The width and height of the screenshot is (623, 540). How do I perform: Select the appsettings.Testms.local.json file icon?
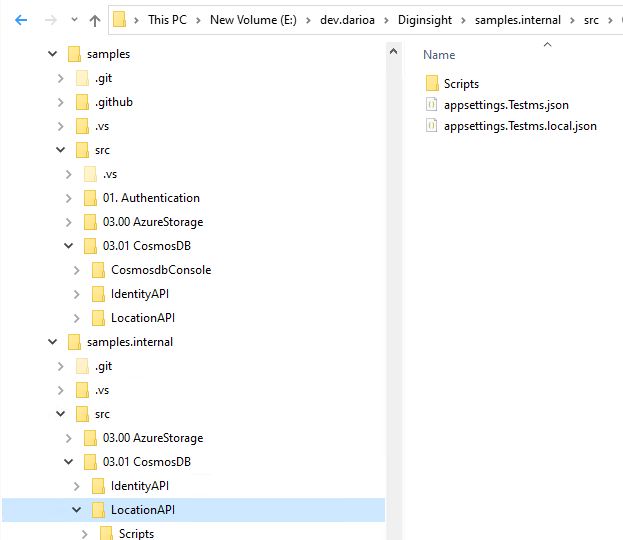(x=432, y=126)
